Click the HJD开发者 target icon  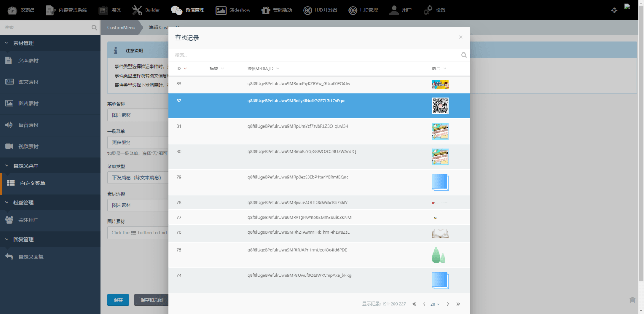pyautogui.click(x=307, y=10)
